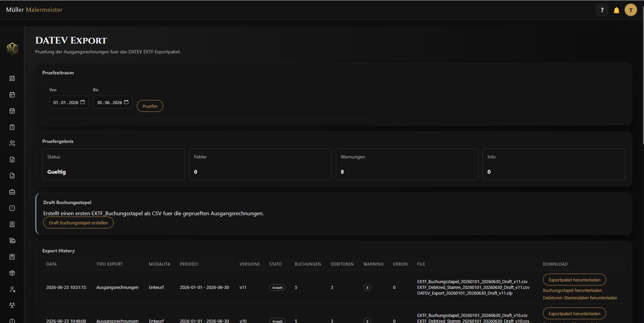Open the calendar picker in the Bis date field

[x=126, y=102]
